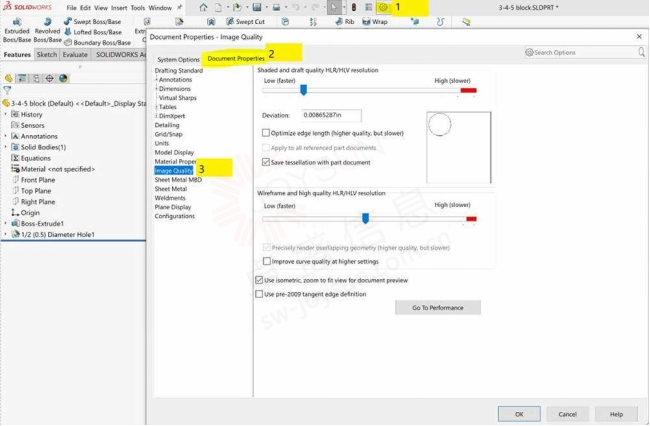
Task: Open the PropertyManager tab icon
Action: click(x=22, y=78)
